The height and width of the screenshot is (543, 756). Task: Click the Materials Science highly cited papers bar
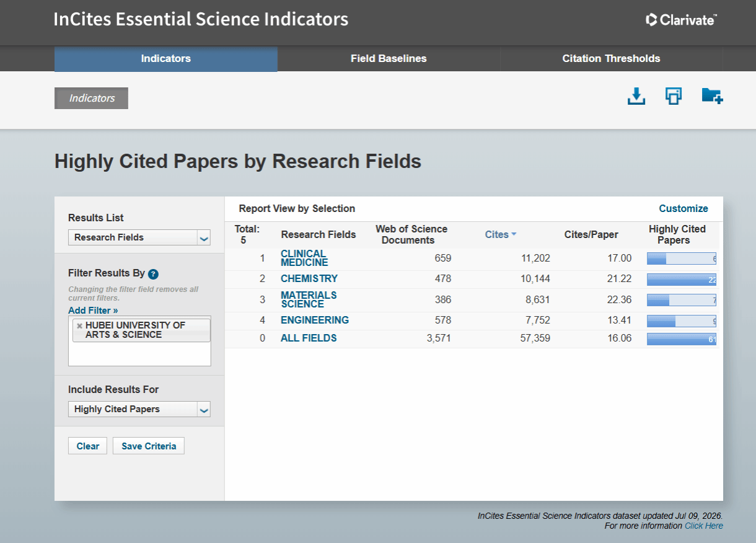click(x=682, y=300)
